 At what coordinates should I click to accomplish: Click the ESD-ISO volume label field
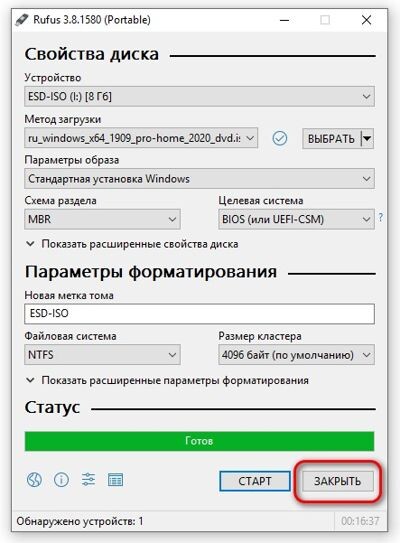199,314
